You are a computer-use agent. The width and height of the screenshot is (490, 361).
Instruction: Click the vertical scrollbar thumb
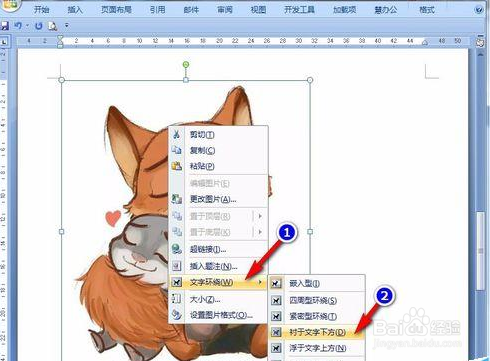pos(480,251)
